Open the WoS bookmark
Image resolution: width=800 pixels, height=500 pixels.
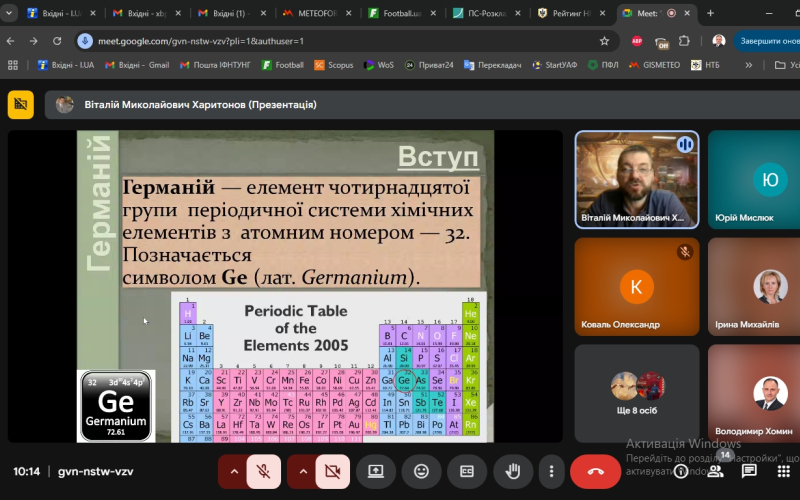[379, 65]
